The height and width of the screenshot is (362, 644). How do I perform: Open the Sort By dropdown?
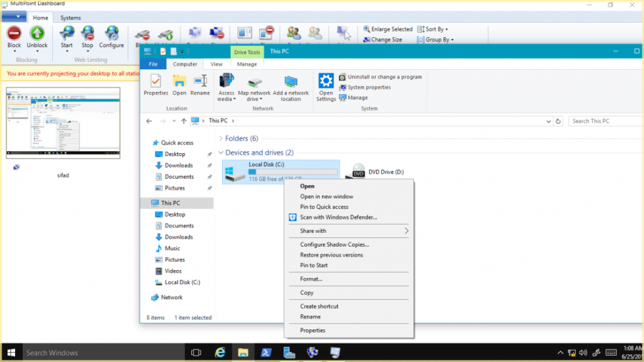click(x=433, y=29)
